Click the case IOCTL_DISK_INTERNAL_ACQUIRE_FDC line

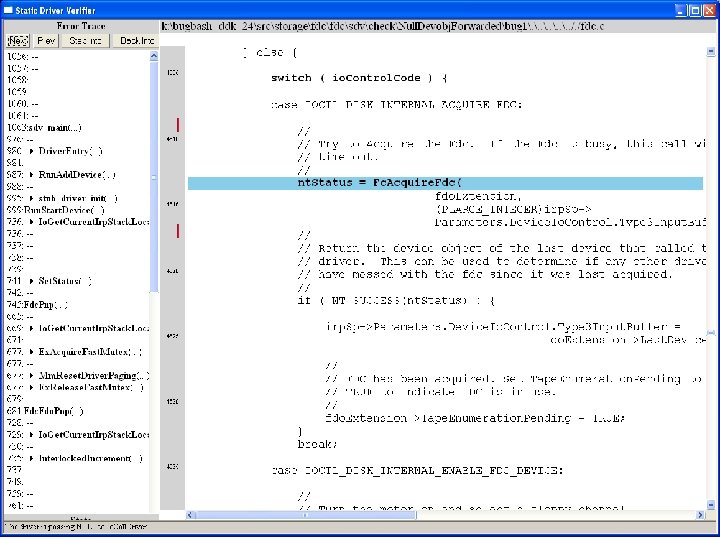(396, 105)
